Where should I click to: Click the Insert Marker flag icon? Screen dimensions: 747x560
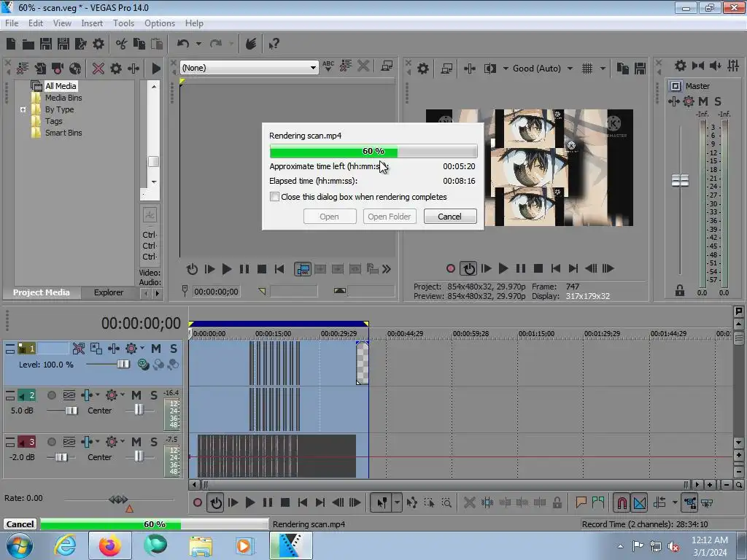tap(581, 502)
